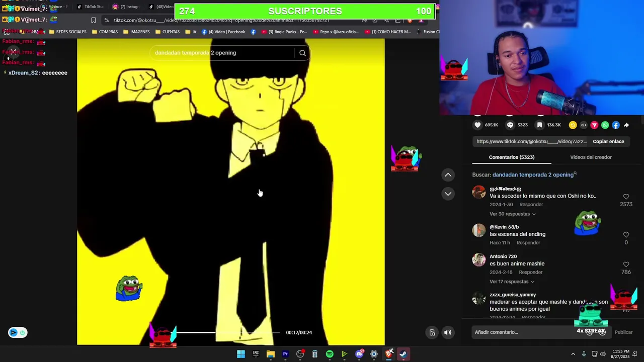
Task: Open Adobe Premiere Pro in taskbar
Action: 285,354
